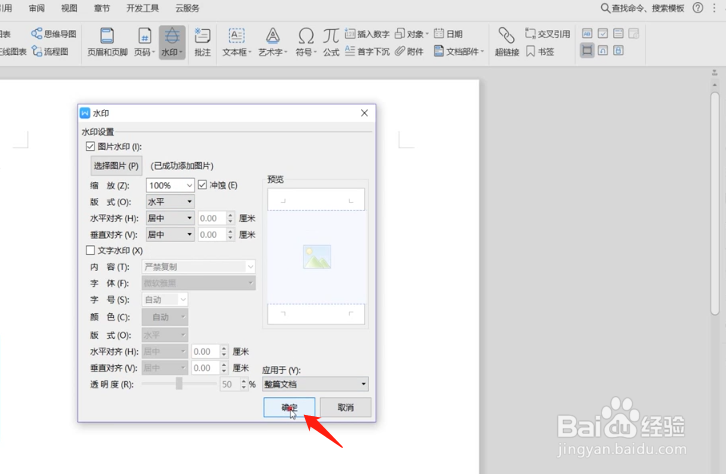Viewport: 726px width, 474px height.
Task: Click picture vertical offset 0.00 field
Action: coord(212,235)
